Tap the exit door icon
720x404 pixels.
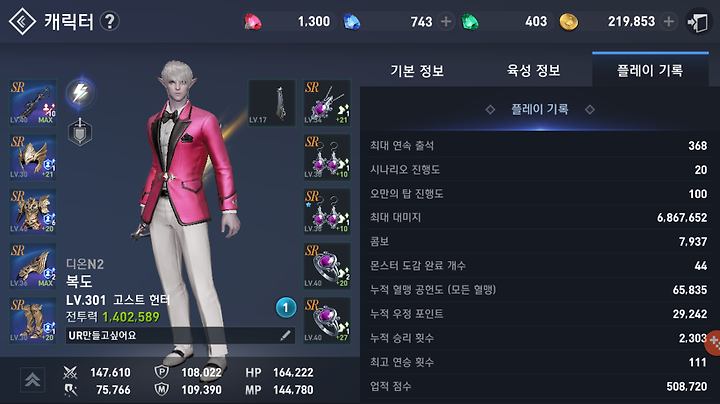[698, 22]
